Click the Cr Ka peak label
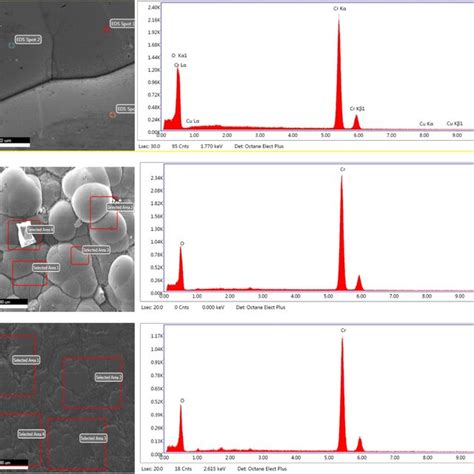 click(x=340, y=9)
